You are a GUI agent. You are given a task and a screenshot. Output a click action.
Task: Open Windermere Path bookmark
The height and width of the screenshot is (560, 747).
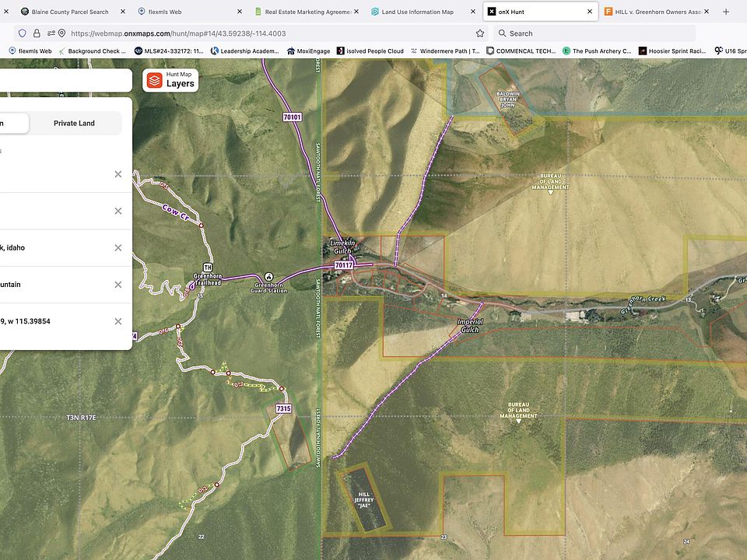tap(445, 51)
